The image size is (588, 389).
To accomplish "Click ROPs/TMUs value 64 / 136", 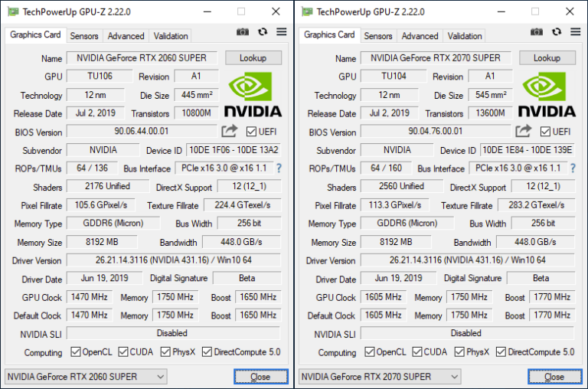I will pos(92,168).
